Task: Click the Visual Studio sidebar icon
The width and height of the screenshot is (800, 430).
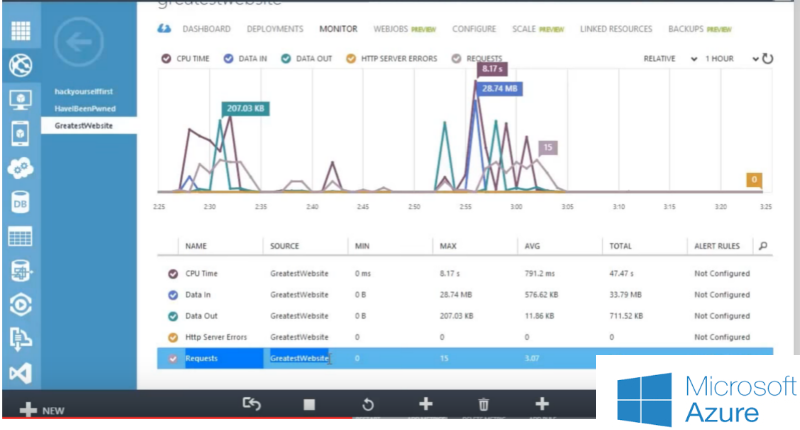Action: point(20,373)
